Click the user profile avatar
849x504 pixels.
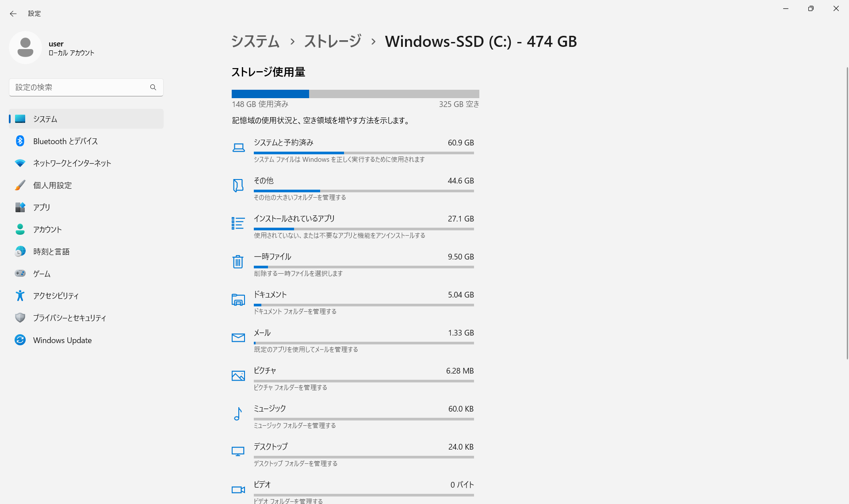pyautogui.click(x=25, y=47)
